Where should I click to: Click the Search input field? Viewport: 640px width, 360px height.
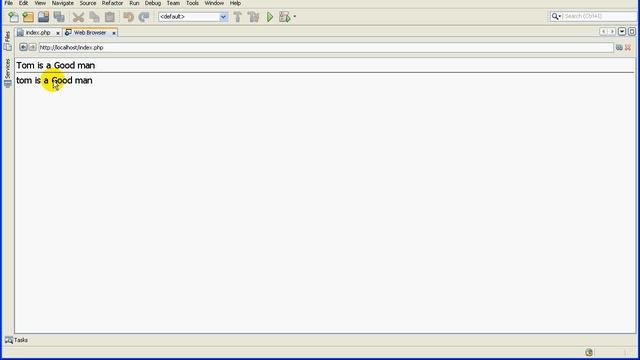(x=600, y=16)
